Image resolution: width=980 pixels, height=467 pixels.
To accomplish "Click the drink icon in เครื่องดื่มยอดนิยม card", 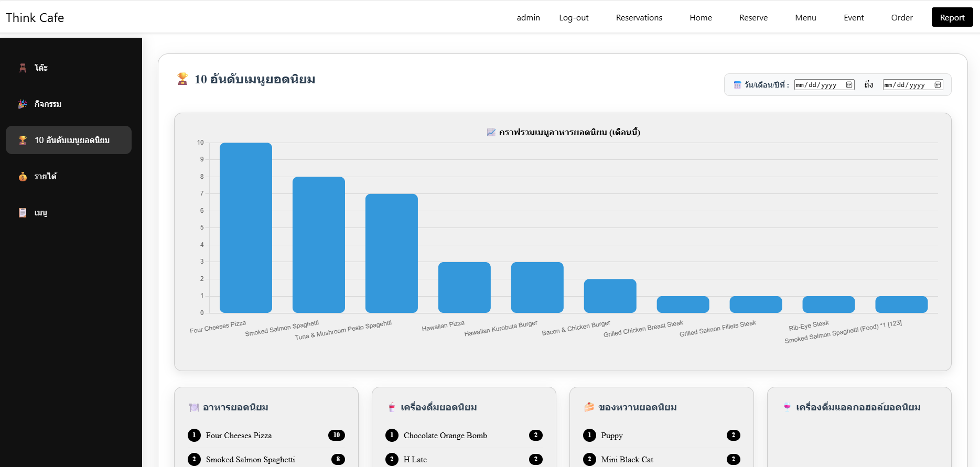I will 392,407.
